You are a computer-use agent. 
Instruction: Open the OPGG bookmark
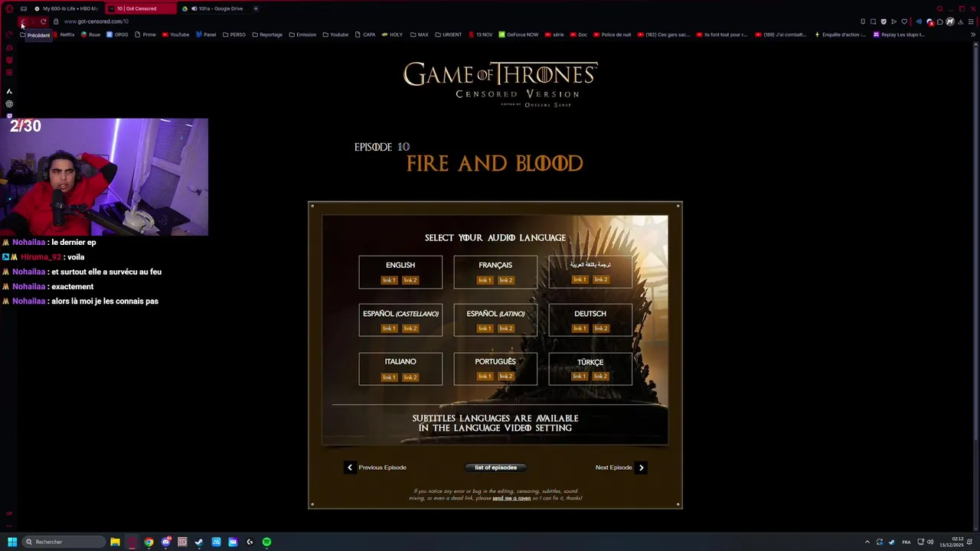(x=117, y=34)
